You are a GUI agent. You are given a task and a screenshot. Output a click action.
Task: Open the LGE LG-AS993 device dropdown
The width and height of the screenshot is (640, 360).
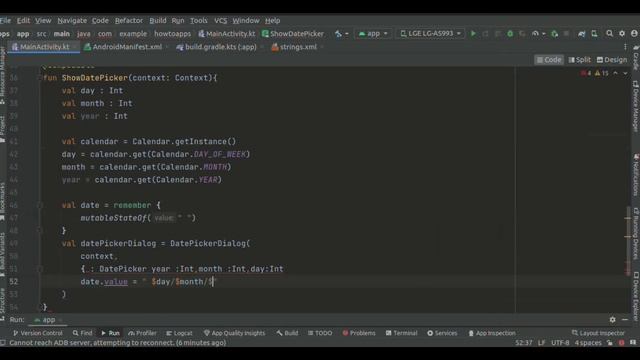(430, 33)
